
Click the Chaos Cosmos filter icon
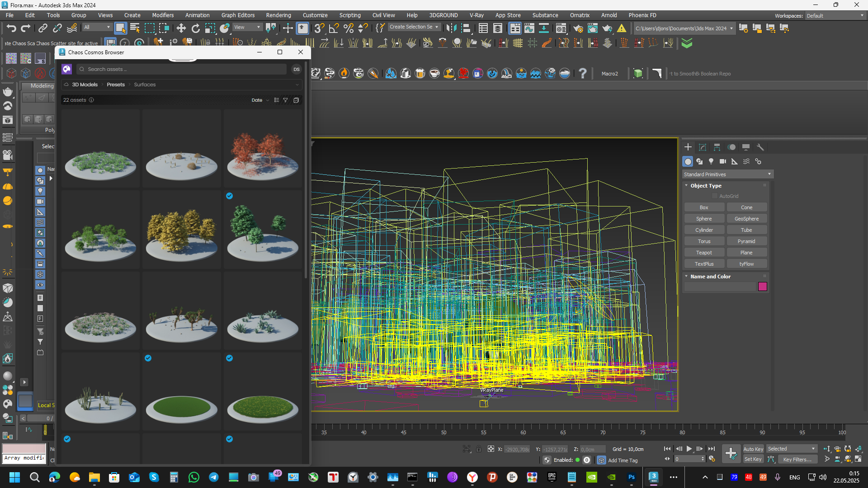(x=286, y=100)
